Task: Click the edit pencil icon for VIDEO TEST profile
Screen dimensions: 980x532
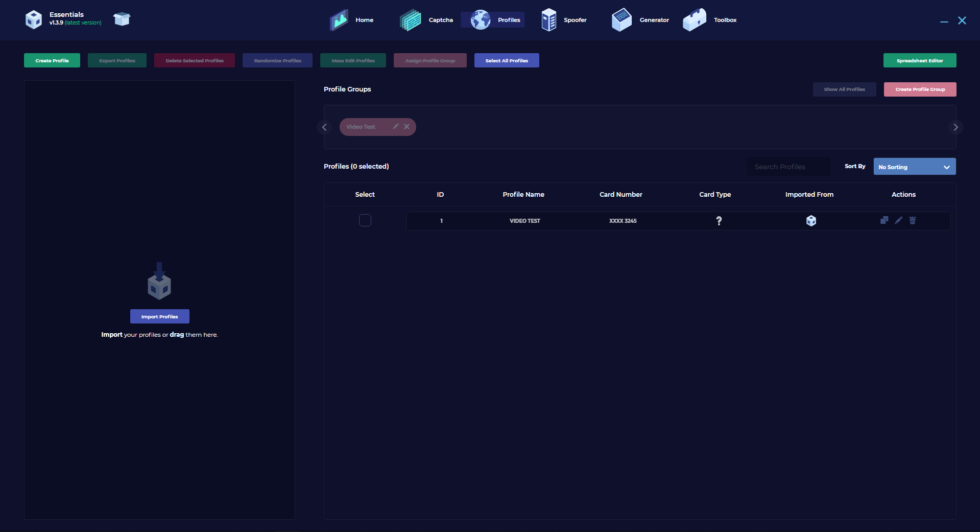Action: 898,220
